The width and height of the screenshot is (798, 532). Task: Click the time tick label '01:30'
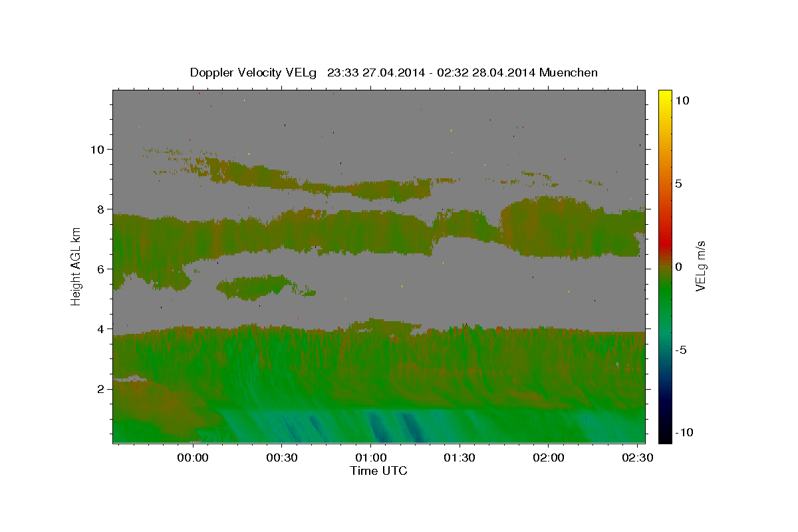coord(460,458)
